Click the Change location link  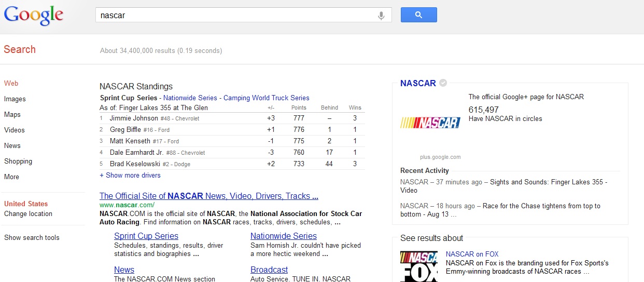pos(28,214)
